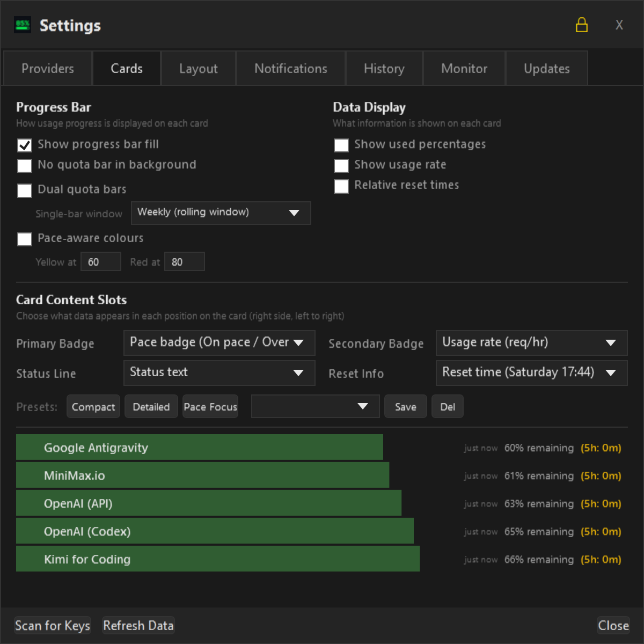Click the Card Content Slots heading
This screenshot has width=644, height=644.
(71, 299)
